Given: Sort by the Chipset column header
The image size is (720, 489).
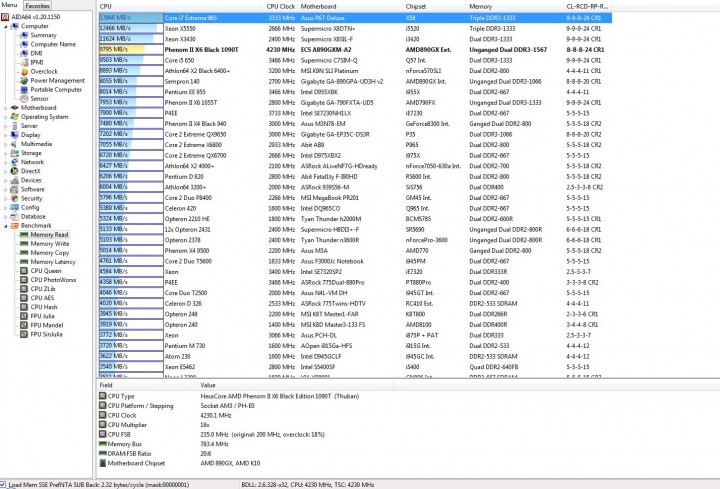Looking at the screenshot, I should click(435, 6).
